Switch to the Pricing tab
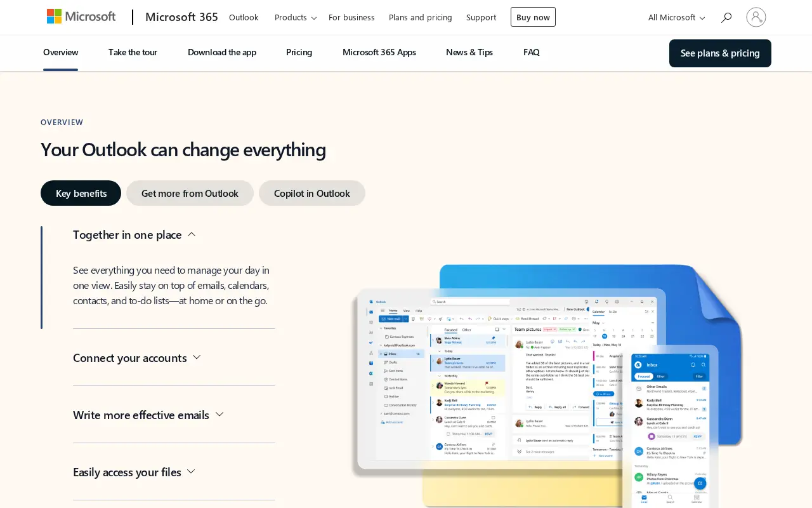Viewport: 812px width, 508px height. click(x=299, y=52)
